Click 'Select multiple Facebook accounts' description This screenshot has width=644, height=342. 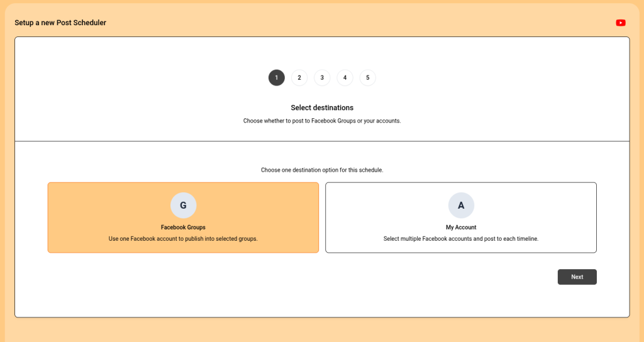click(461, 238)
